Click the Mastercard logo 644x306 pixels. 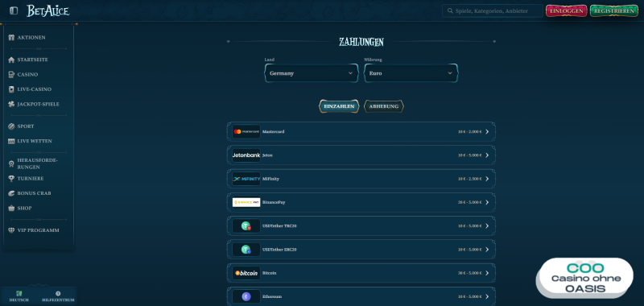tap(246, 131)
